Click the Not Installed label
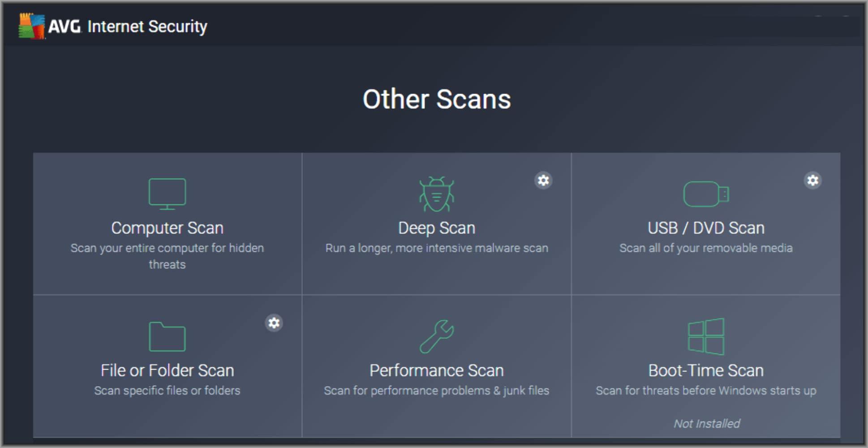 706,423
